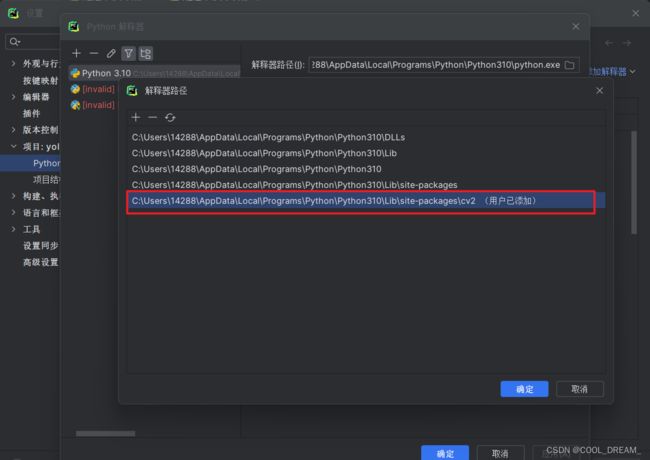Close the 解释器路径 dialog with X
650x460 pixels.
pos(599,90)
